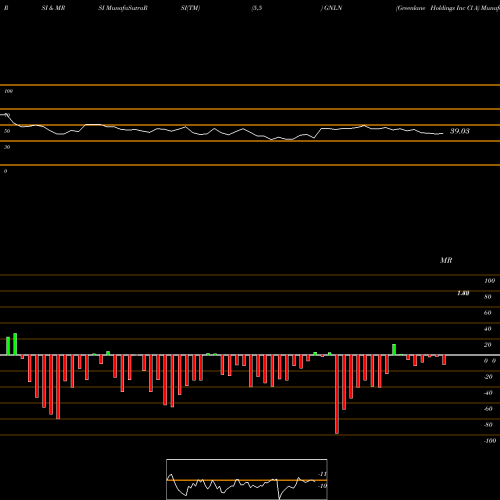Click the SI & MR header text
The width and height of the screenshot is (500, 500).
[x=53, y=8]
